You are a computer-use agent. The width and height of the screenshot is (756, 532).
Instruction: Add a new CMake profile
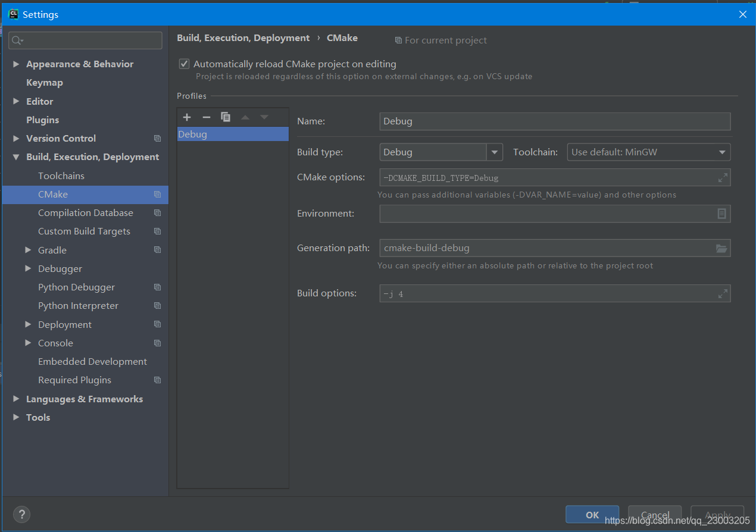[187, 117]
